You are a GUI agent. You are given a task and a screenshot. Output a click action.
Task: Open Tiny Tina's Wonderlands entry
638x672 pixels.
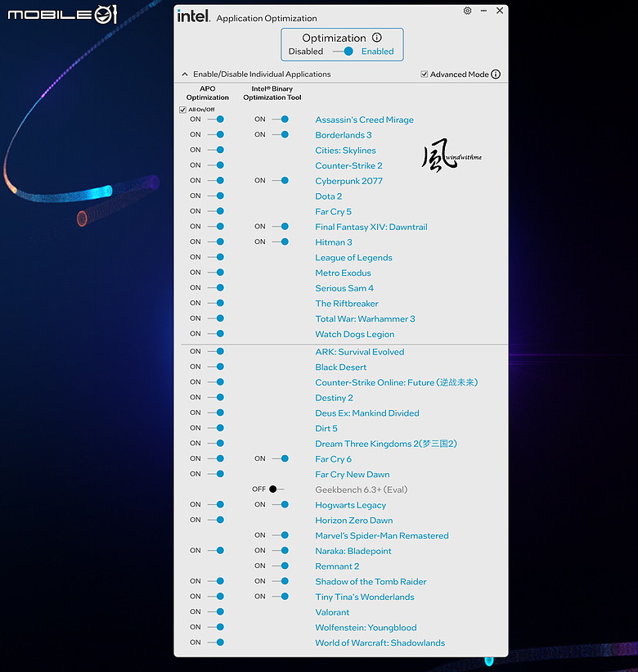365,597
